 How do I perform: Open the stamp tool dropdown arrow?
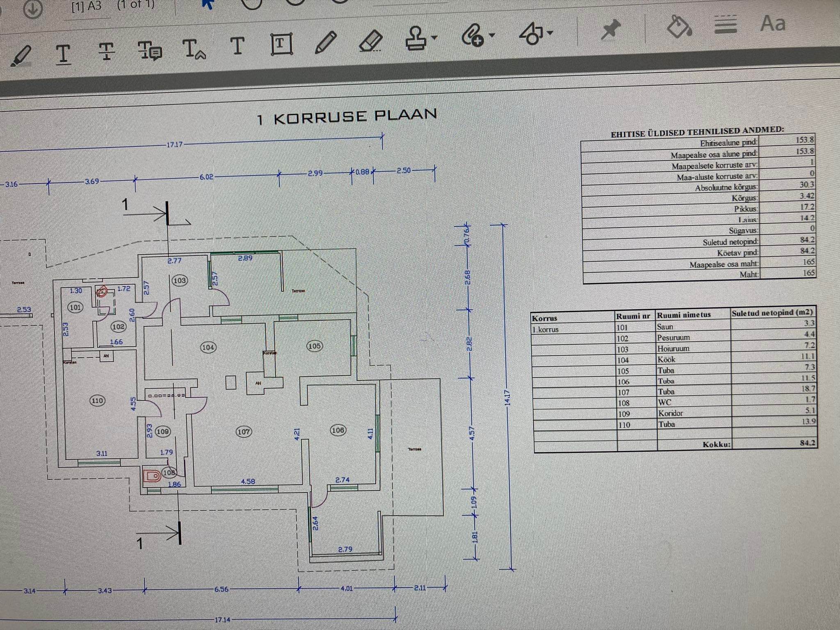point(435,38)
